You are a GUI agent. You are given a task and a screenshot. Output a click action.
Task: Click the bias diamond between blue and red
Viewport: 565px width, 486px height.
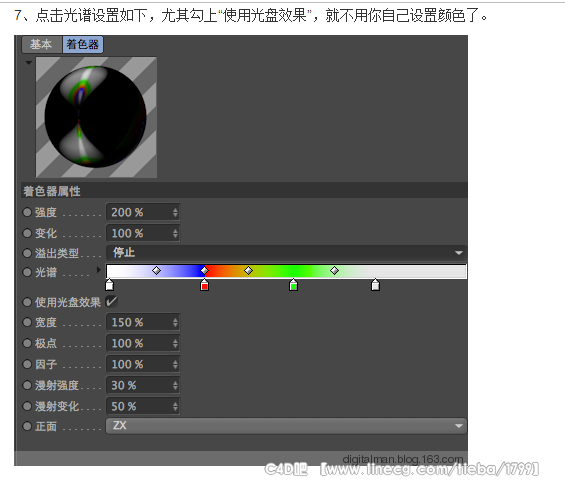204,270
